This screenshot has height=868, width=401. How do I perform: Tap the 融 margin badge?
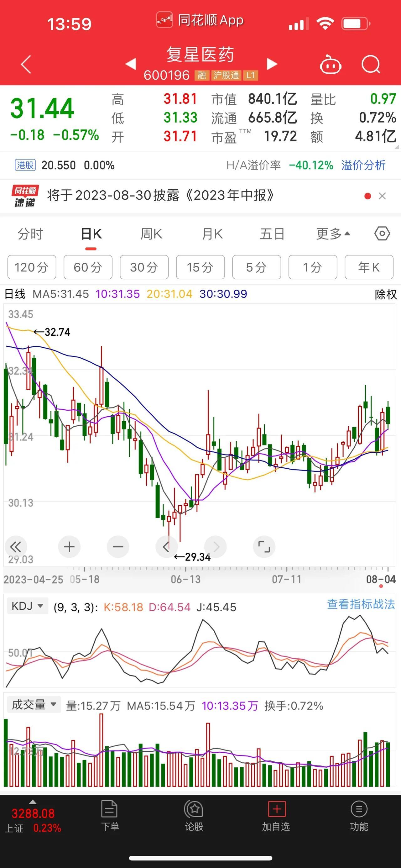(x=202, y=76)
